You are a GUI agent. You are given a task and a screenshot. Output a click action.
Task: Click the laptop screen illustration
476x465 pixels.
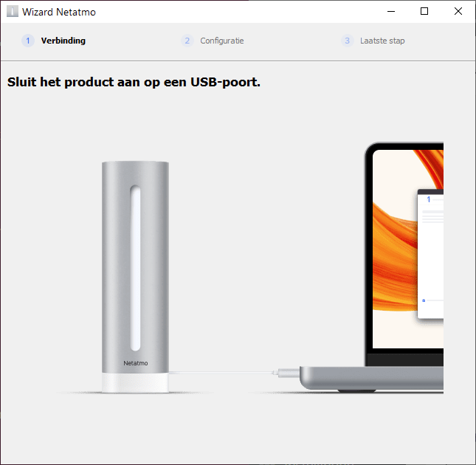click(x=407, y=249)
